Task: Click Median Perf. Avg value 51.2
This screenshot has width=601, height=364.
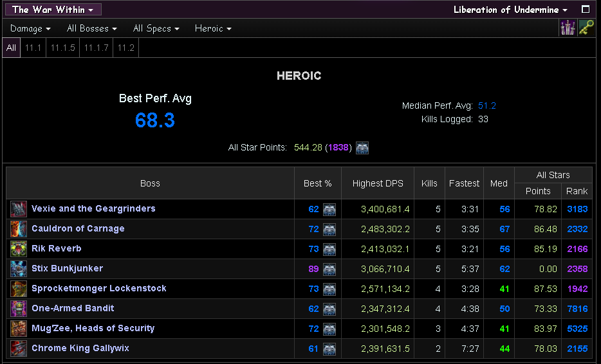Action: pos(487,105)
